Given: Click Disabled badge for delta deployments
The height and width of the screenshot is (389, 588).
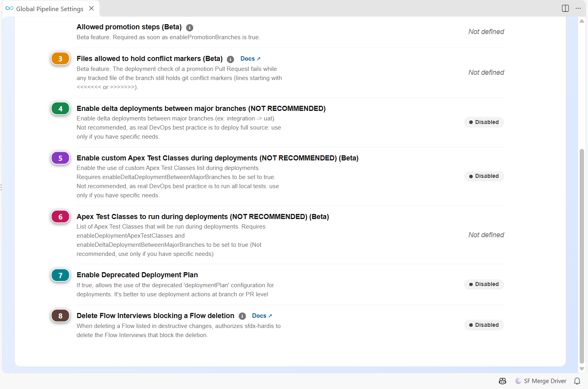Looking at the screenshot, I should point(484,122).
